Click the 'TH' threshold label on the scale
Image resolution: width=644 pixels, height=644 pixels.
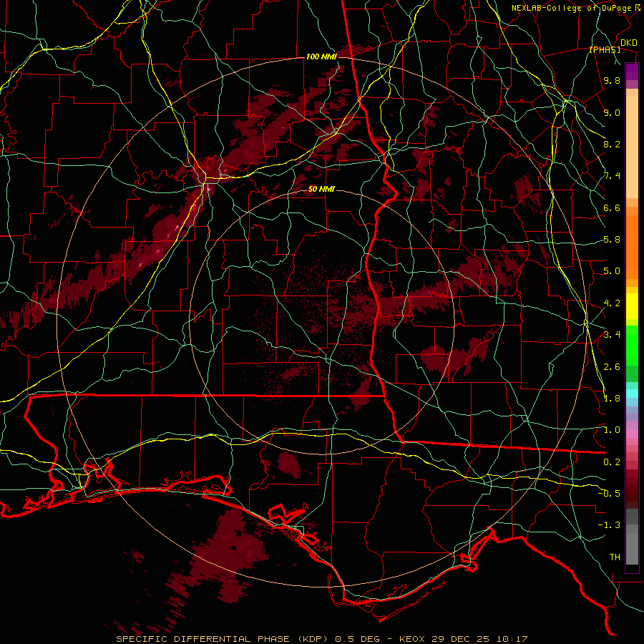[615, 557]
